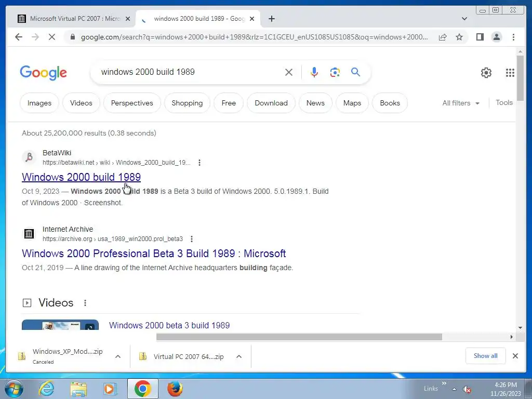Launch Firefox from taskbar
This screenshot has width=532, height=399.
(x=175, y=389)
